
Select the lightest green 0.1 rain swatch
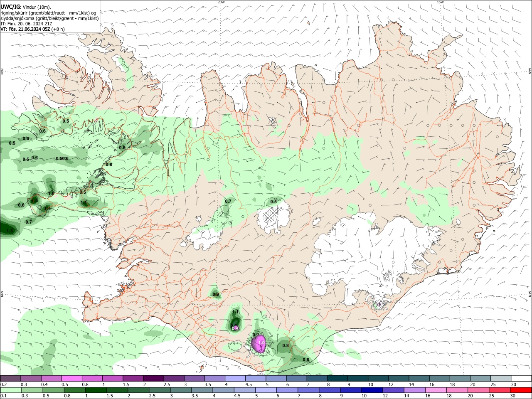coord(11,390)
